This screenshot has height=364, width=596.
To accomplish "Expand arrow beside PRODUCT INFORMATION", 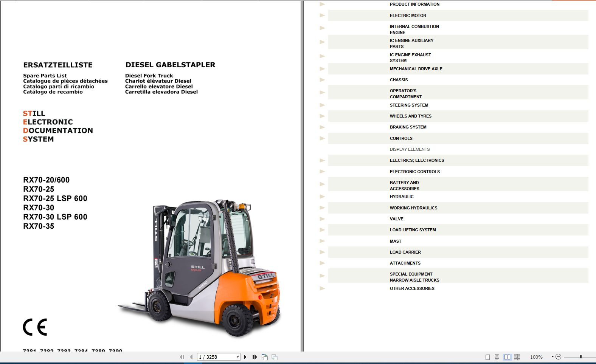I will coord(322,4).
